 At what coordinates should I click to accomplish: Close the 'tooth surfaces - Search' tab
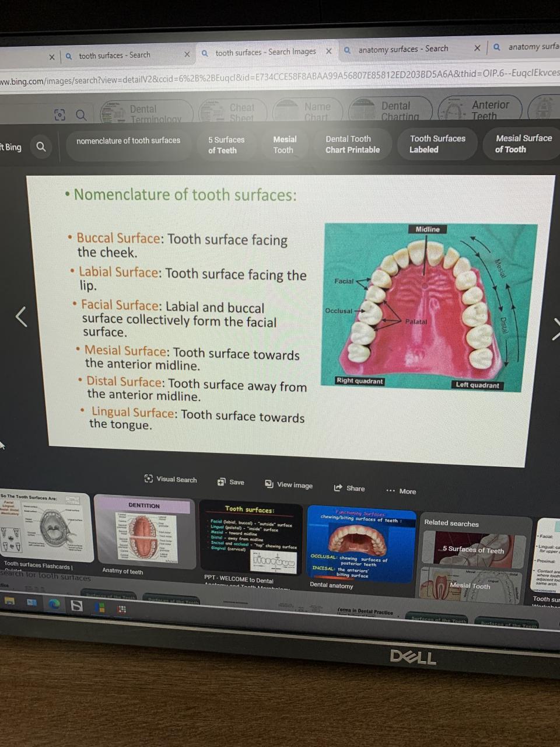[x=187, y=54]
